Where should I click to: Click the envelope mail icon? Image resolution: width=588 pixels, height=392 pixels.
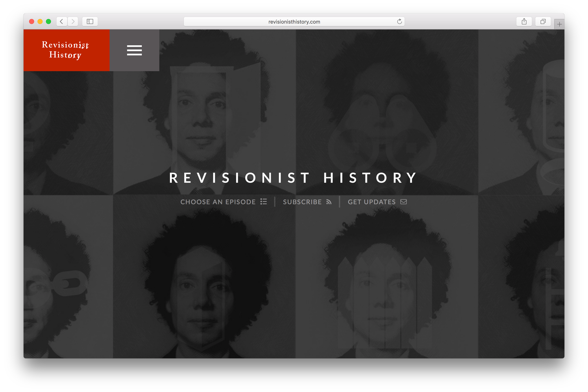tap(403, 201)
